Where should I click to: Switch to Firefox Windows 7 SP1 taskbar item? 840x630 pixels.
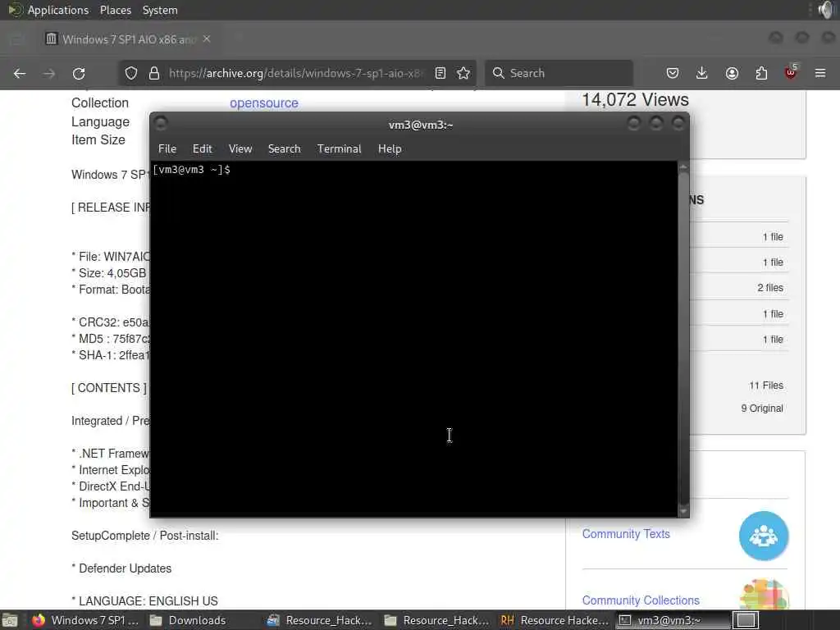[84, 620]
